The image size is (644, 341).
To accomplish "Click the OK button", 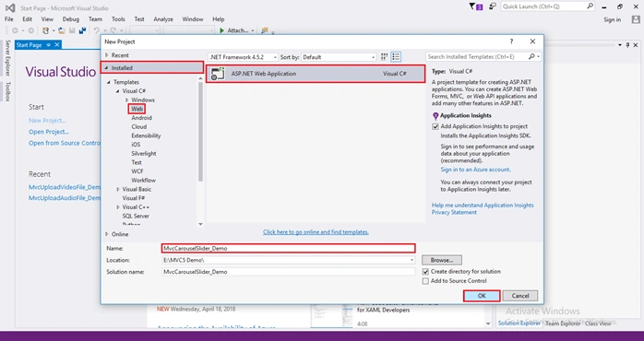I will click(482, 296).
